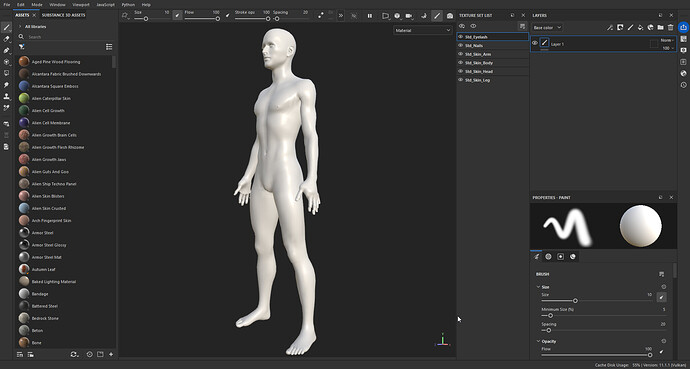Screen dimensions: 690x369
Task: Click the brush stroke preview thumbnail
Action: point(568,226)
